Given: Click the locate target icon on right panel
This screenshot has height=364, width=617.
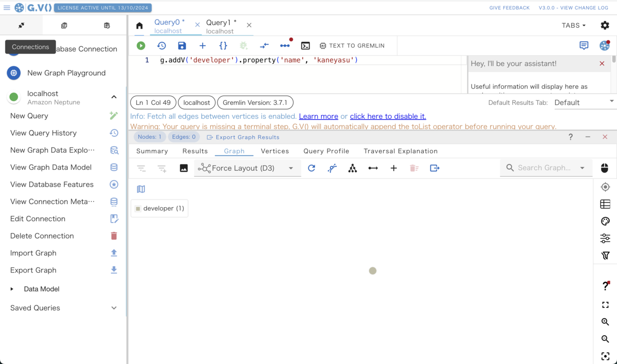Looking at the screenshot, I should point(605,187).
